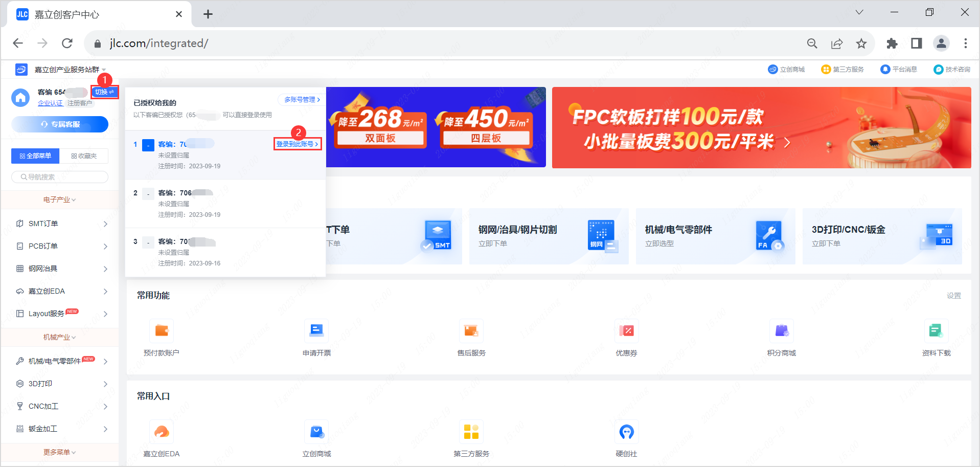Open the 资料下载 icon

click(x=936, y=331)
